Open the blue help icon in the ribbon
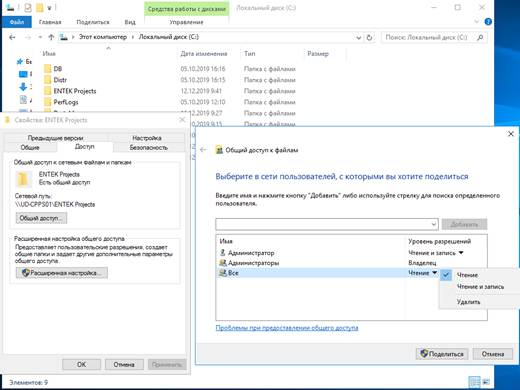Viewport: 520px width, 390px height. 488,22
